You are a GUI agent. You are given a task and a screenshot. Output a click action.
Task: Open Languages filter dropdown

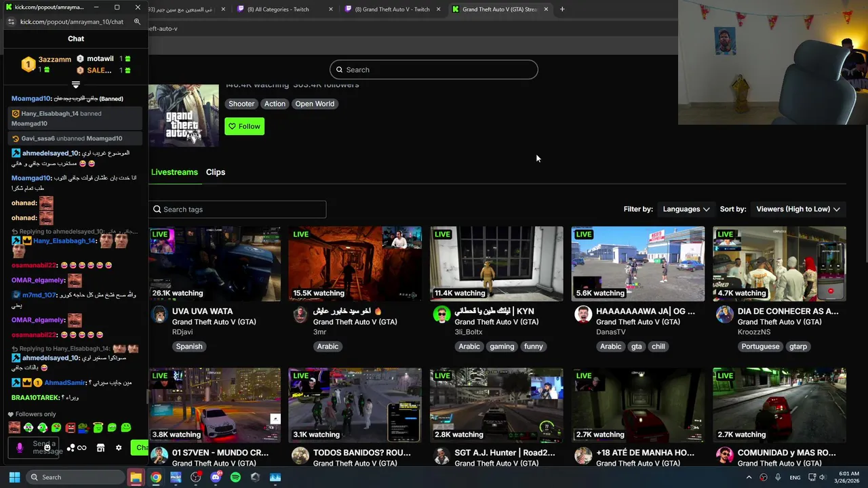click(686, 209)
